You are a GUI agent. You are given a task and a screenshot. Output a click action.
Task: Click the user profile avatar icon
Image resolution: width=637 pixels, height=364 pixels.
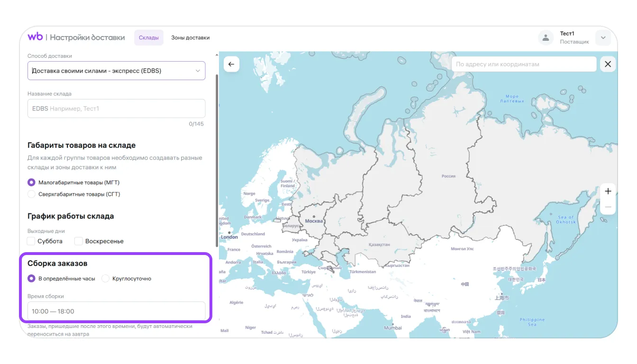[546, 38]
